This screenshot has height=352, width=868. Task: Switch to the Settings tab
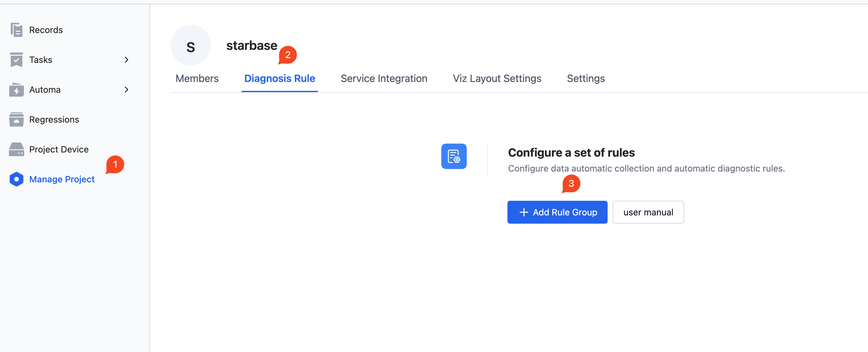coord(586,78)
